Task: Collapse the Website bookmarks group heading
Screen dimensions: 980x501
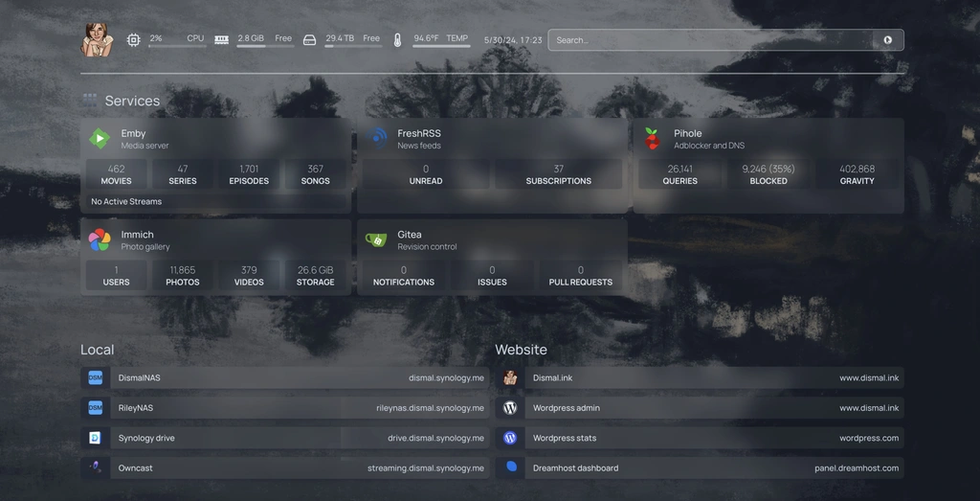Action: [522, 350]
